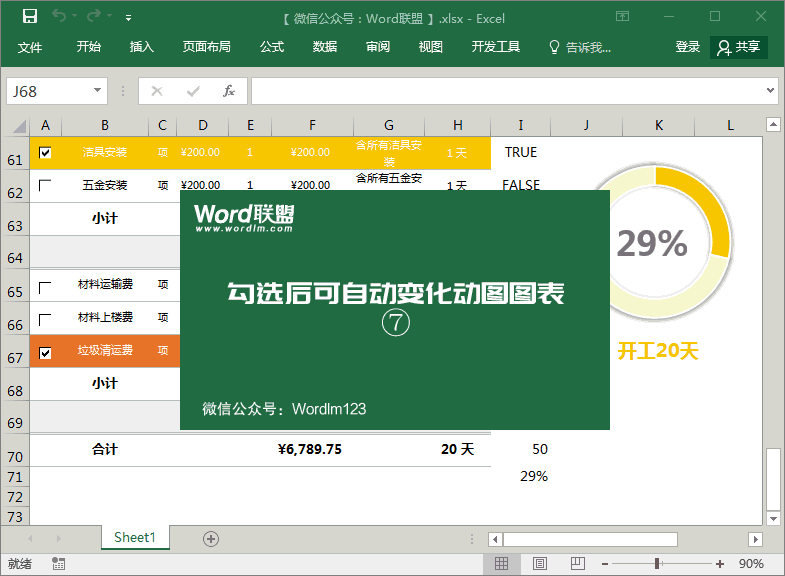Screen dimensions: 785x576
Task: Click the Insert Function fx icon
Action: click(x=228, y=91)
